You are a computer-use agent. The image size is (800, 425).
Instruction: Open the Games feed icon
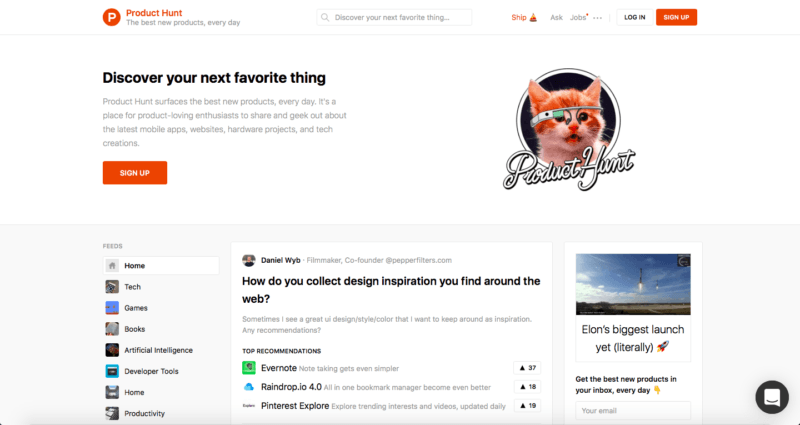(x=112, y=308)
